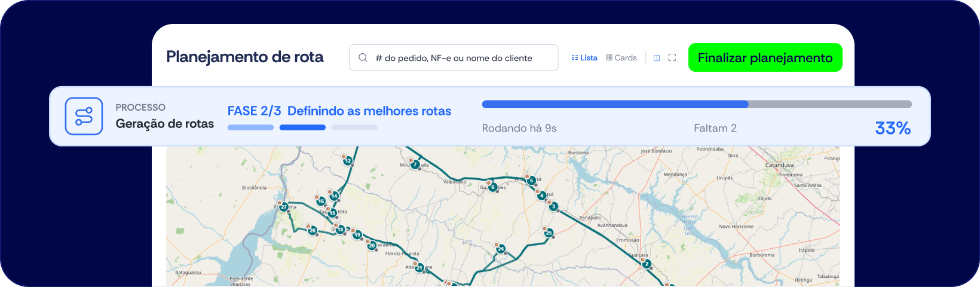Image resolution: width=980 pixels, height=287 pixels.
Task: Select map stop marker 4
Action: pyautogui.click(x=542, y=196)
